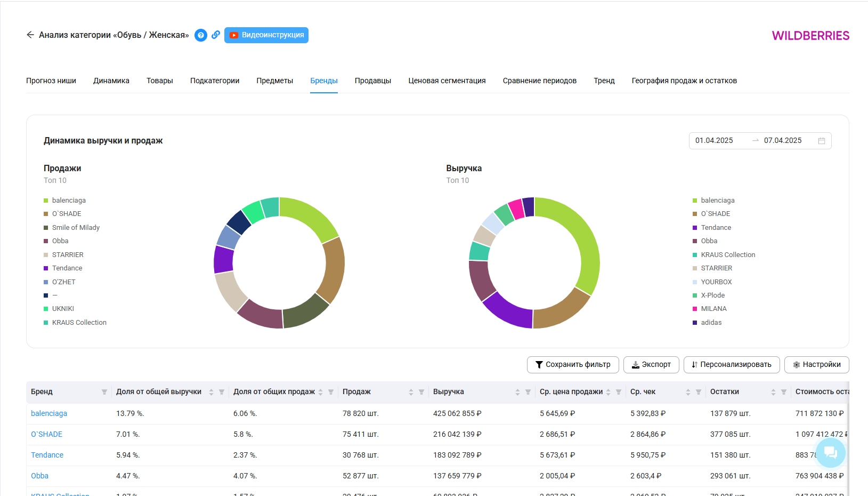This screenshot has height=496, width=868.
Task: Open the blue question mark help icon
Action: (x=201, y=35)
